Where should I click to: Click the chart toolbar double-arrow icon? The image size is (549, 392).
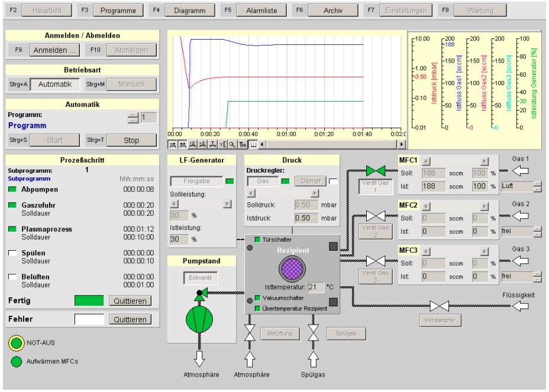point(182,144)
